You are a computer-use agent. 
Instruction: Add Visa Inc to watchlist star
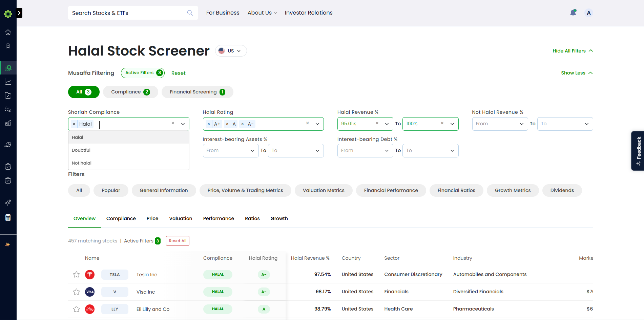click(77, 292)
